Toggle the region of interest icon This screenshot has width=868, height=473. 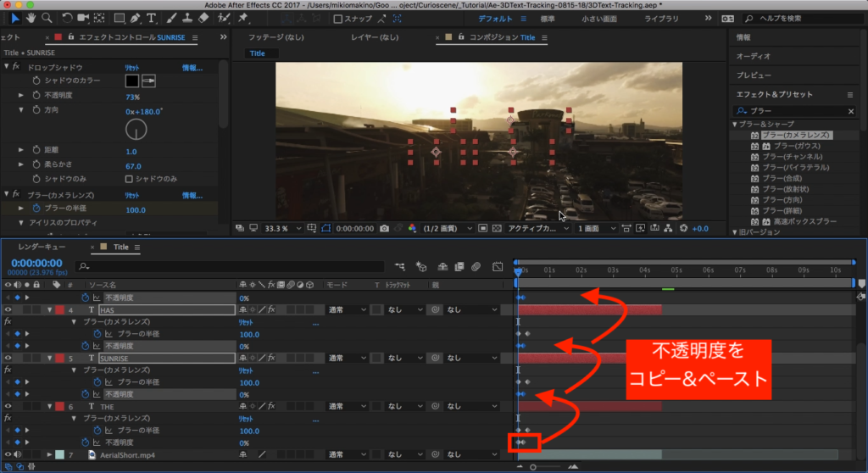click(482, 228)
